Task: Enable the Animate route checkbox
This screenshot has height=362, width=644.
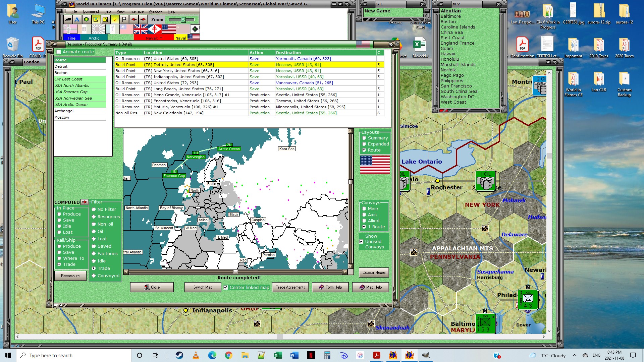Action: [x=59, y=52]
